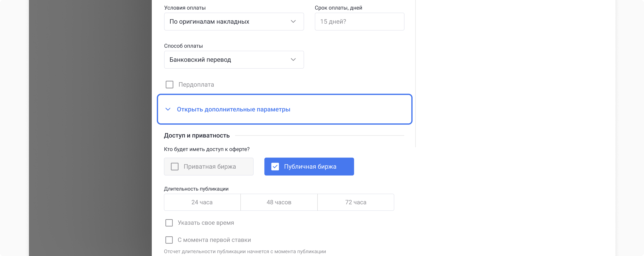Choose 24 часа publication duration

pos(202,202)
